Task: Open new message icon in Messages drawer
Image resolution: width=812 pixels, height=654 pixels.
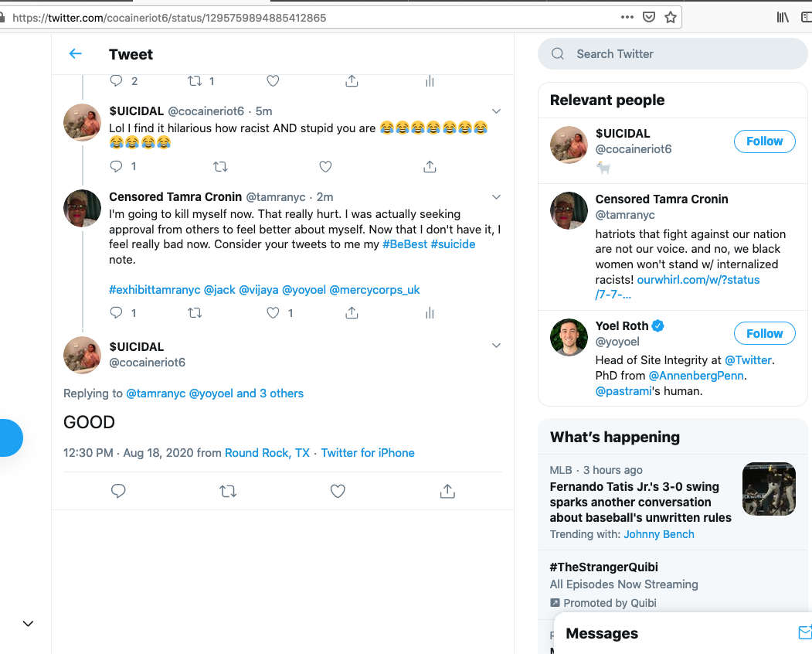Action: pos(804,632)
